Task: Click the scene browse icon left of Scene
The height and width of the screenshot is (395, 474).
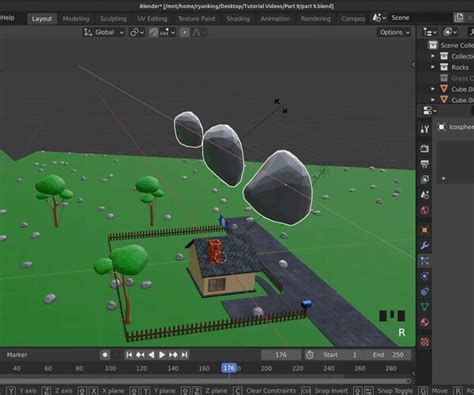Action: click(x=379, y=18)
